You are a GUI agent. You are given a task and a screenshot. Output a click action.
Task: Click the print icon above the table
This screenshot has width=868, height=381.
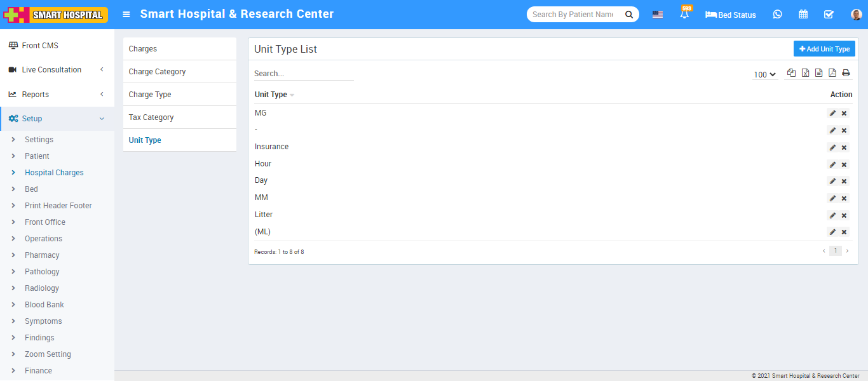coord(846,73)
